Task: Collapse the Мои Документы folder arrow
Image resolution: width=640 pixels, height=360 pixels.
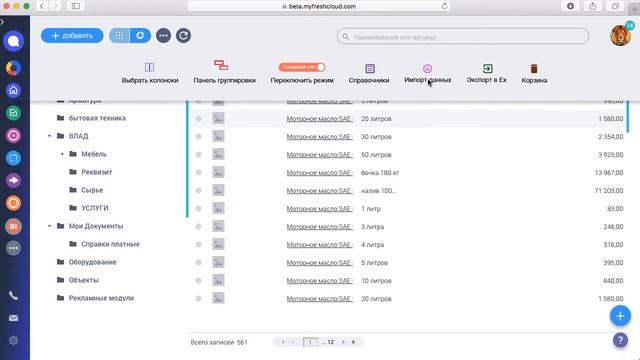Action: [x=49, y=226]
